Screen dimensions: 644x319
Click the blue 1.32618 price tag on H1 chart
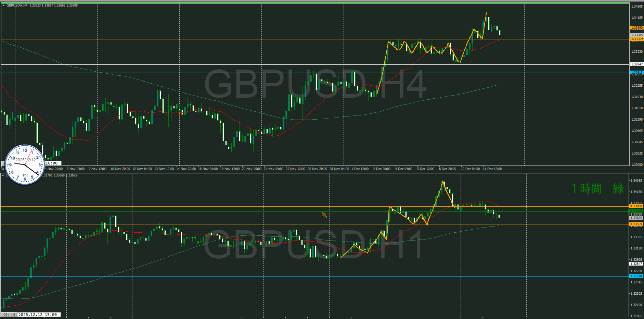coord(636,276)
